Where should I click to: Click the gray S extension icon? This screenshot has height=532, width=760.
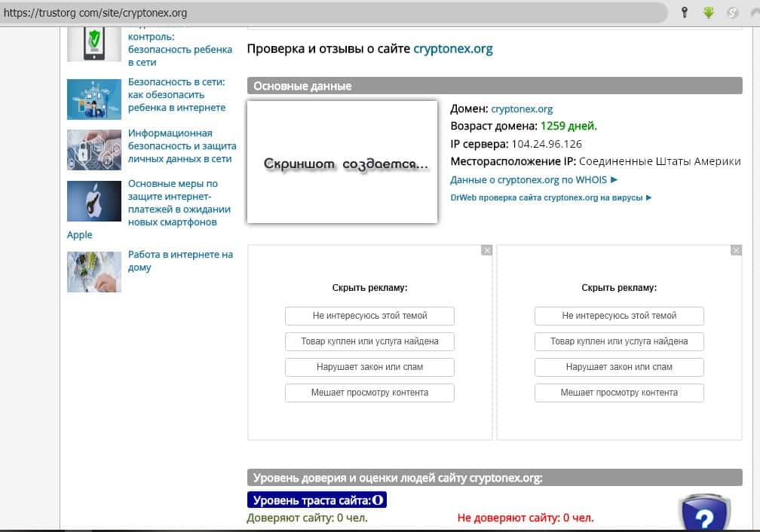(731, 13)
